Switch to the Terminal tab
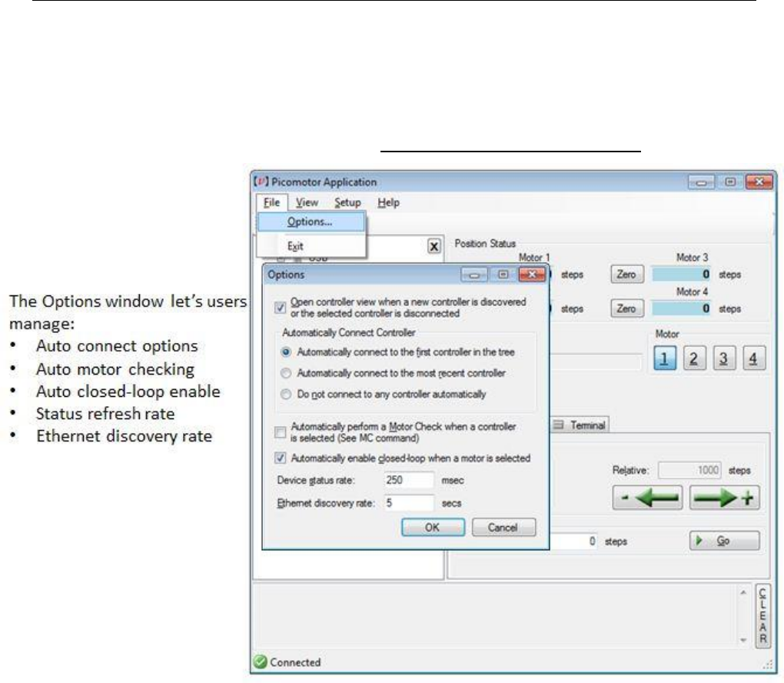Image resolution: width=784 pixels, height=683 pixels. [580, 425]
